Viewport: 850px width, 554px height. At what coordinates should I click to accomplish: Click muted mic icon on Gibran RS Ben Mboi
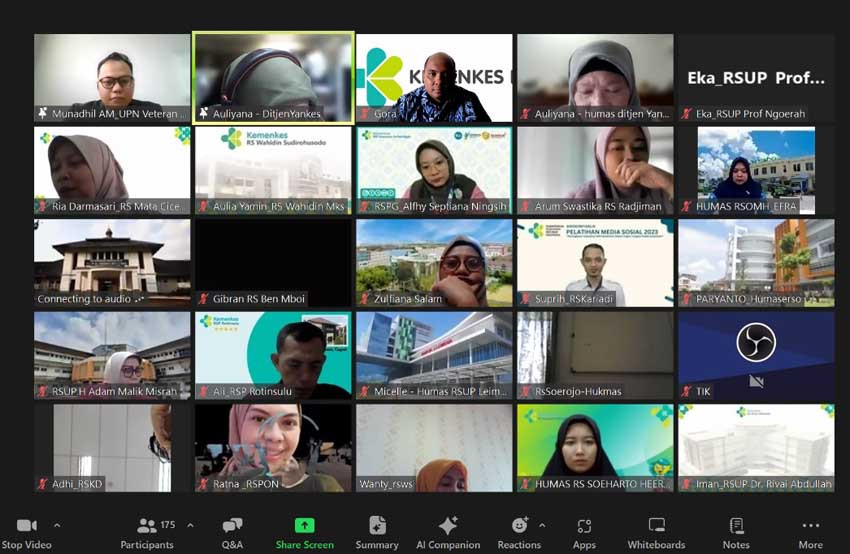click(x=203, y=299)
